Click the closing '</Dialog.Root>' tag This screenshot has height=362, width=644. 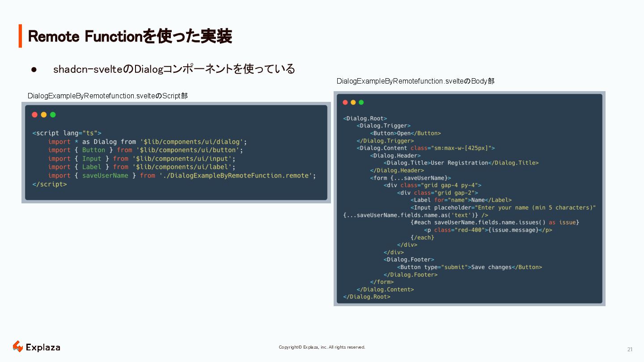pos(367,297)
